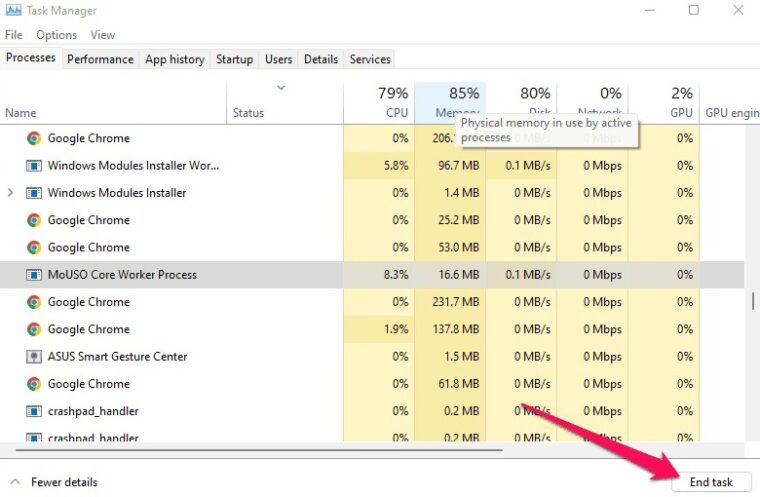Select the crashpad_handler name in the 0.2 MB row

click(93, 411)
